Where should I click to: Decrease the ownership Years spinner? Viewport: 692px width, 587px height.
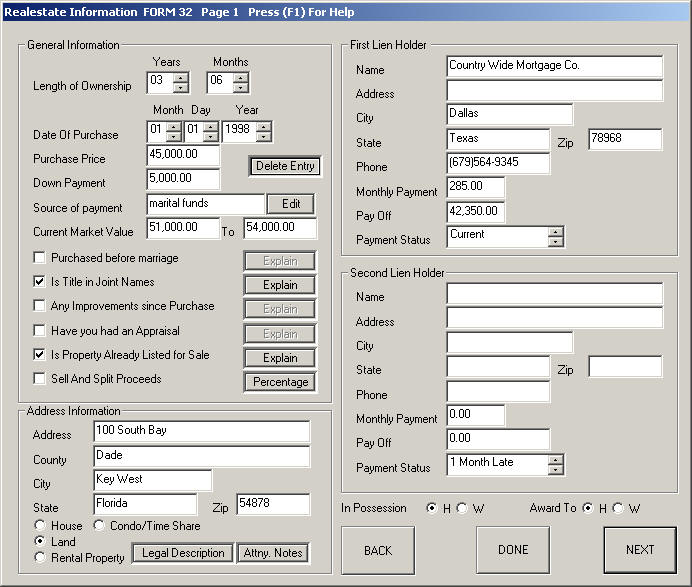pyautogui.click(x=181, y=87)
